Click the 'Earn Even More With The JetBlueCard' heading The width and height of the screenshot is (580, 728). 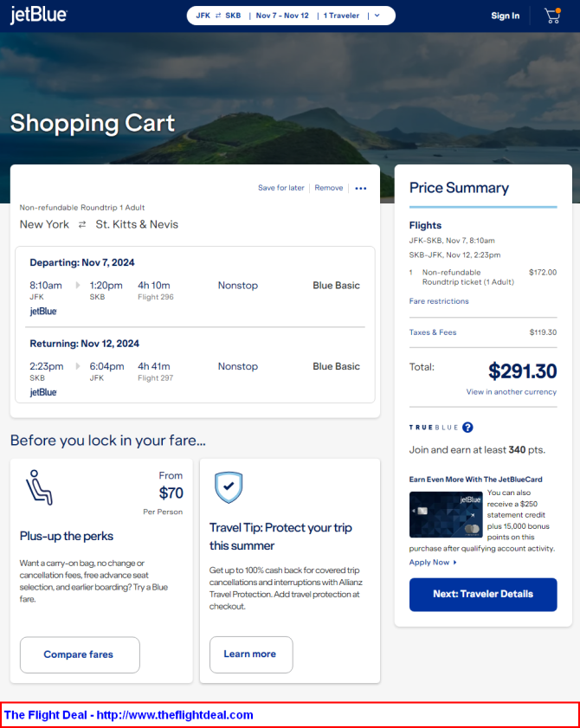(475, 480)
